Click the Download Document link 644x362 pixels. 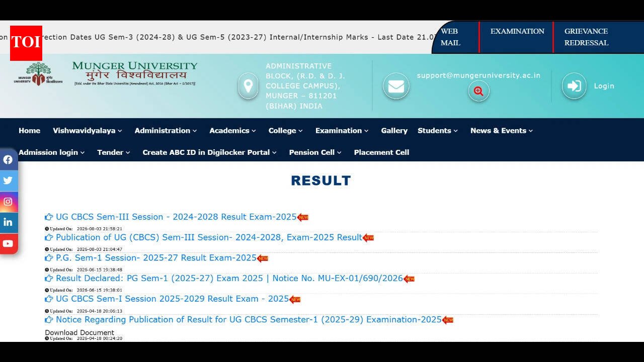point(79,333)
